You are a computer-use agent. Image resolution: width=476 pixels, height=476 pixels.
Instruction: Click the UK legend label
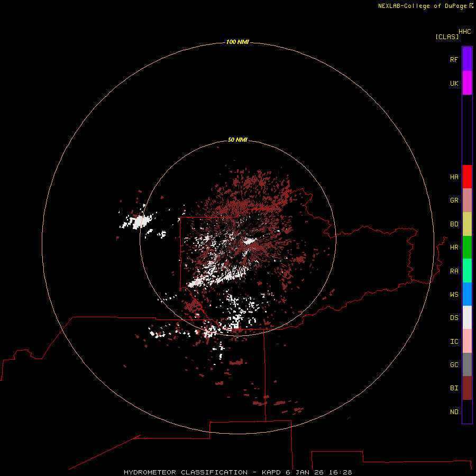click(454, 83)
